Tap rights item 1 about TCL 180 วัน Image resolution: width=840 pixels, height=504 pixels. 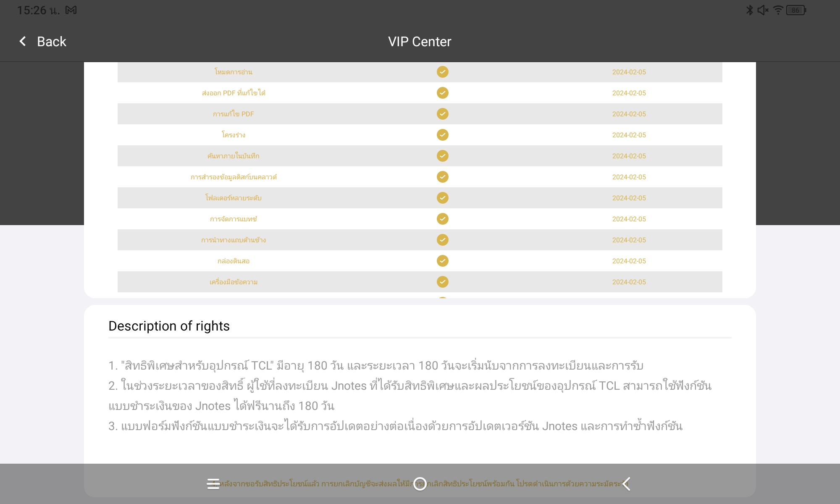coord(376,365)
